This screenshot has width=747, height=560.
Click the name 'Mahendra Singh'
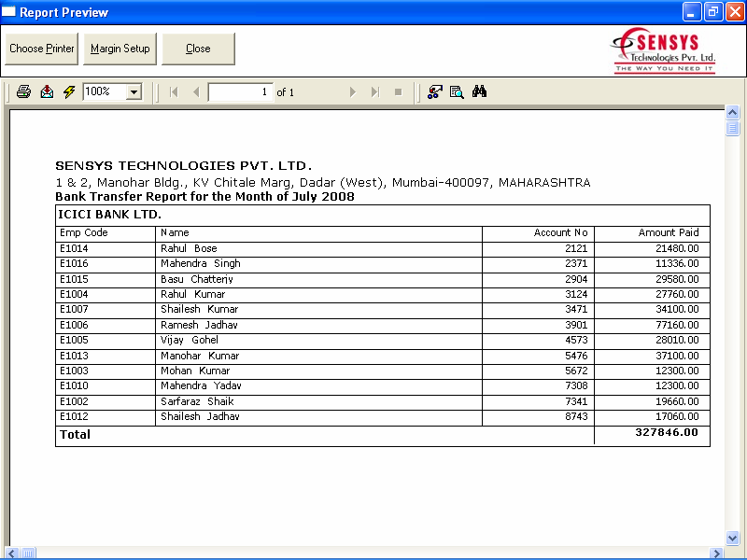coord(201,264)
